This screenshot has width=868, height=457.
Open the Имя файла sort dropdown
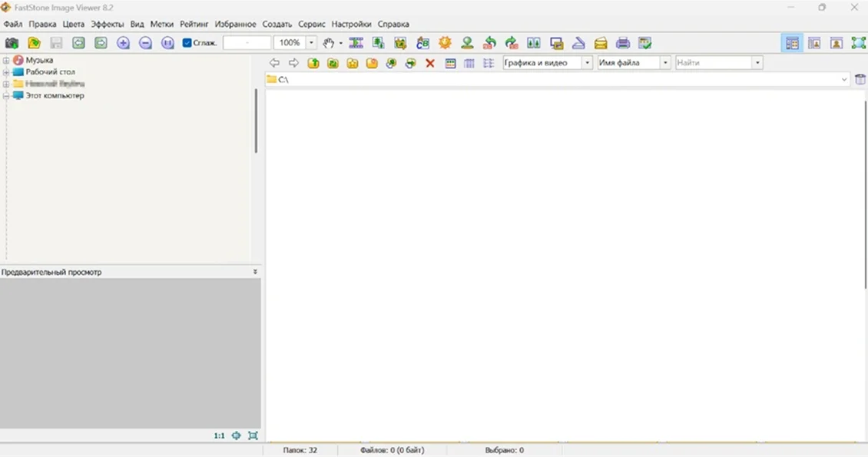click(x=665, y=63)
